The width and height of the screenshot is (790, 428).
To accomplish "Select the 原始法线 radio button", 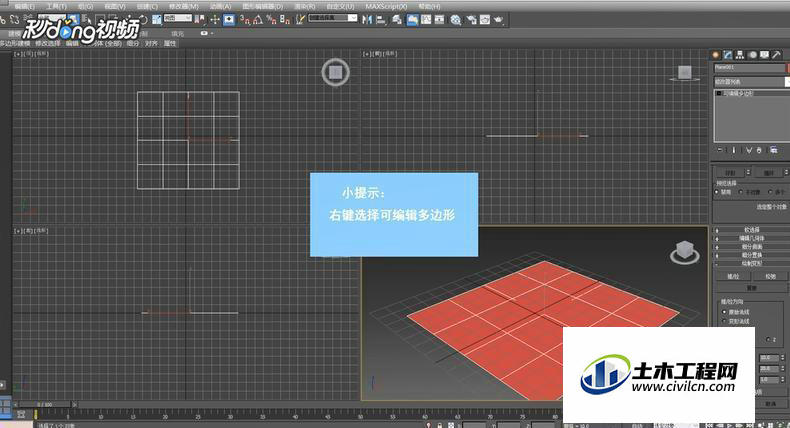I will coord(725,313).
